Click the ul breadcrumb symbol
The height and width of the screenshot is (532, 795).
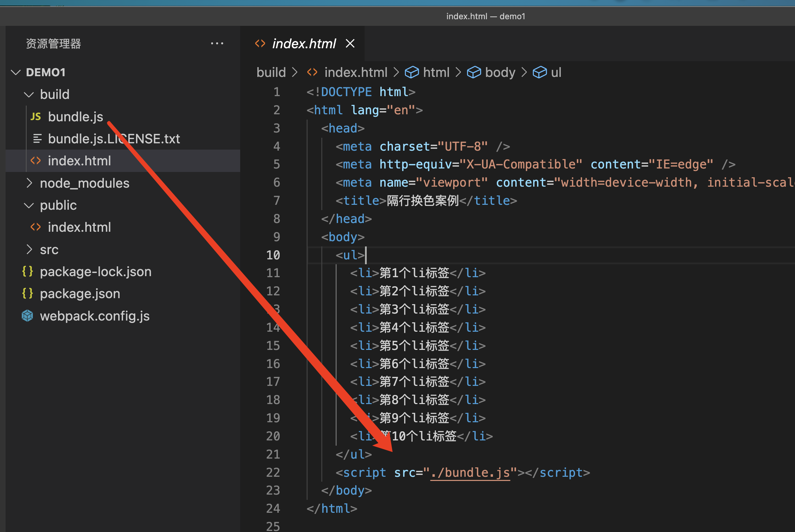pos(556,72)
